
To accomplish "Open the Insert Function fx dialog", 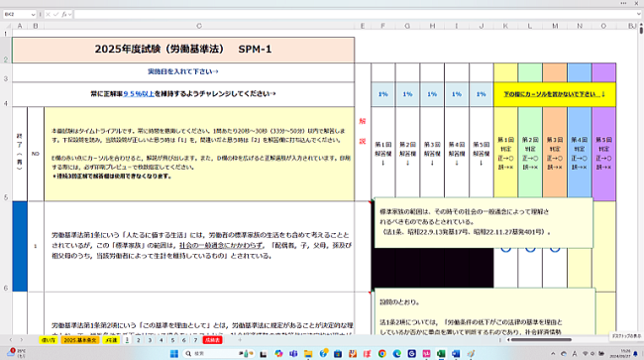I will pyautogui.click(x=64, y=15).
